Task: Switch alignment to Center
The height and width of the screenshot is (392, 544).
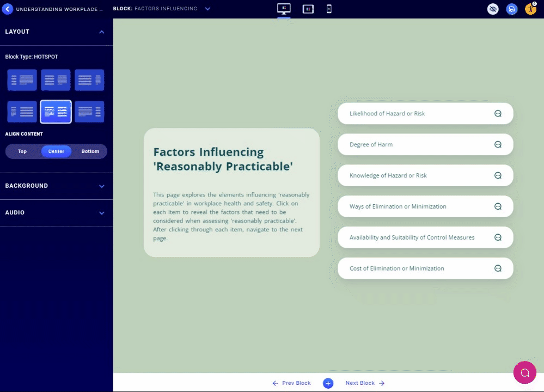Action: (x=56, y=151)
